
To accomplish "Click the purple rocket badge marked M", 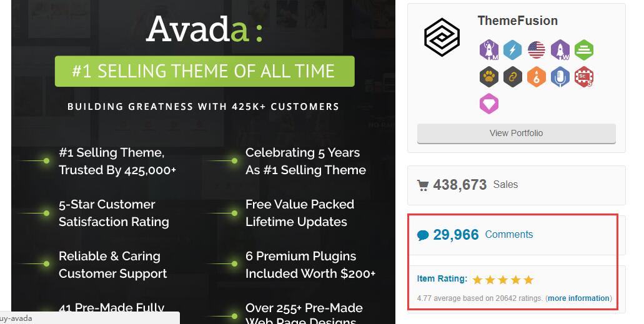I will pos(488,50).
